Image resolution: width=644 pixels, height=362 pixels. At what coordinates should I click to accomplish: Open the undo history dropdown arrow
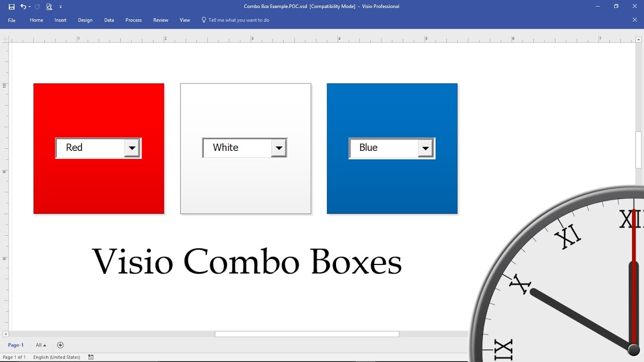point(30,7)
